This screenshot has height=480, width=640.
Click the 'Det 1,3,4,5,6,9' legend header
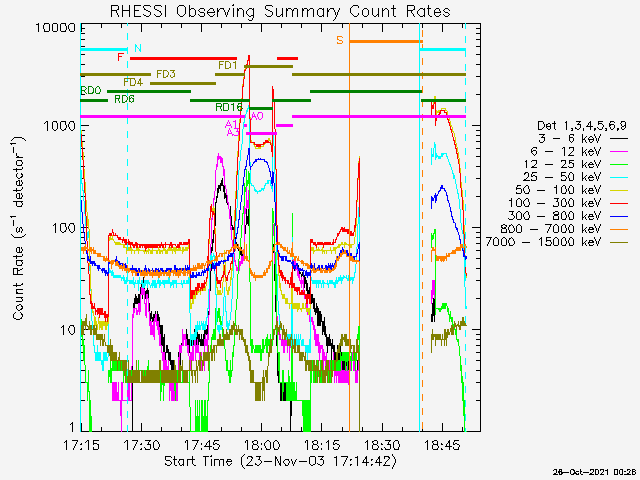tap(582, 126)
